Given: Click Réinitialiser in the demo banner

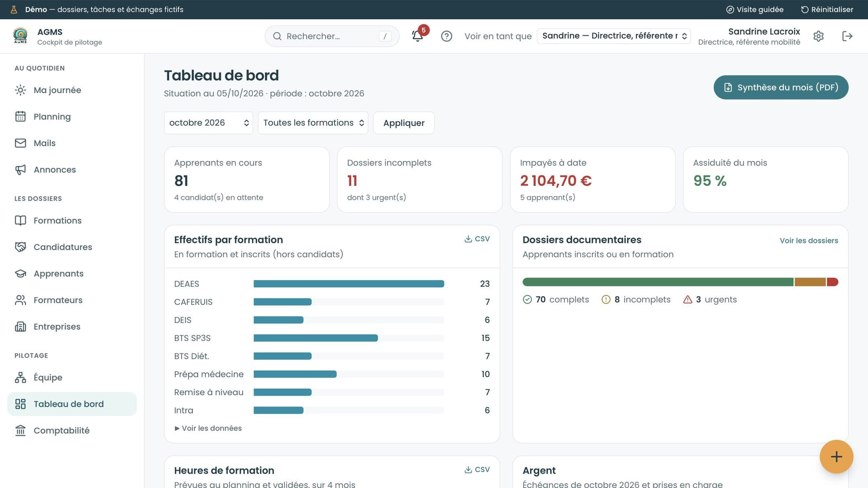Looking at the screenshot, I should click(x=827, y=10).
